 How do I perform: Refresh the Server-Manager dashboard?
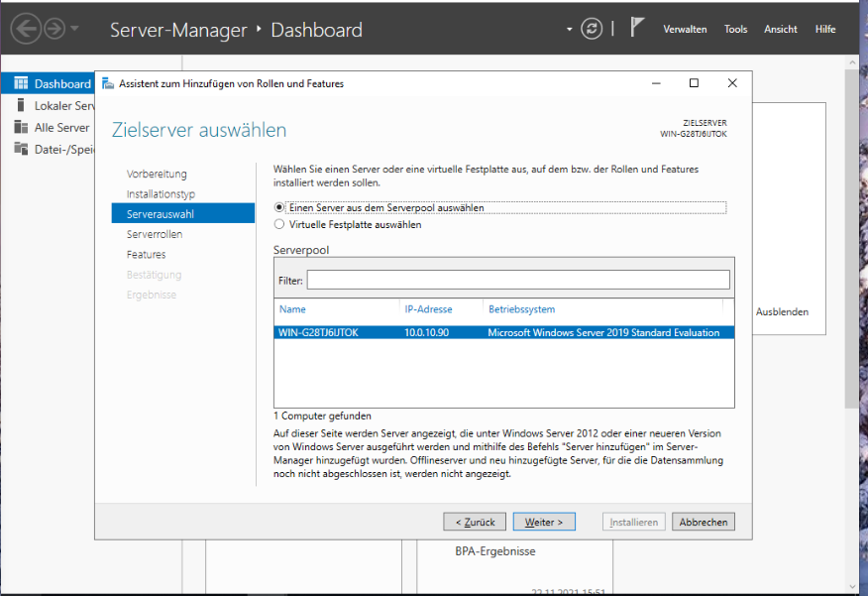(592, 29)
